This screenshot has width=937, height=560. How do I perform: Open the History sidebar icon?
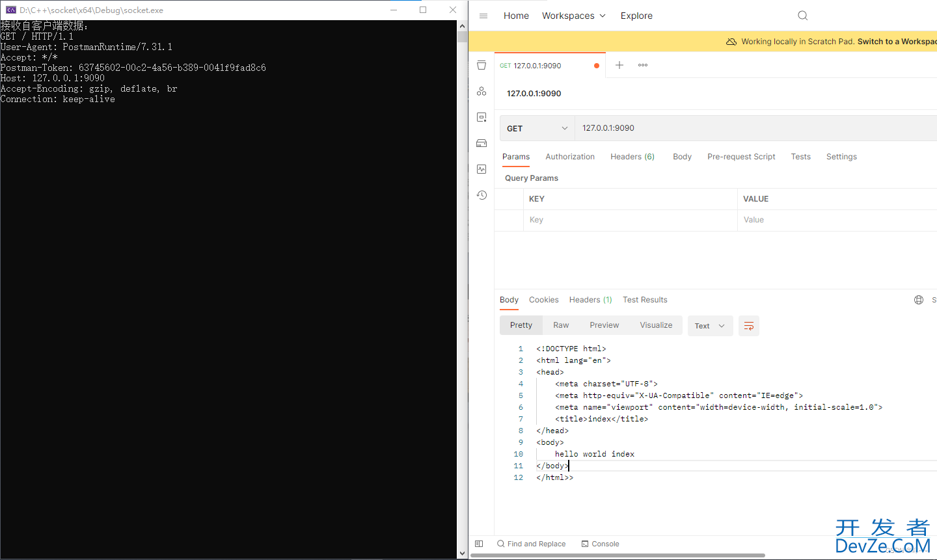[x=482, y=195]
